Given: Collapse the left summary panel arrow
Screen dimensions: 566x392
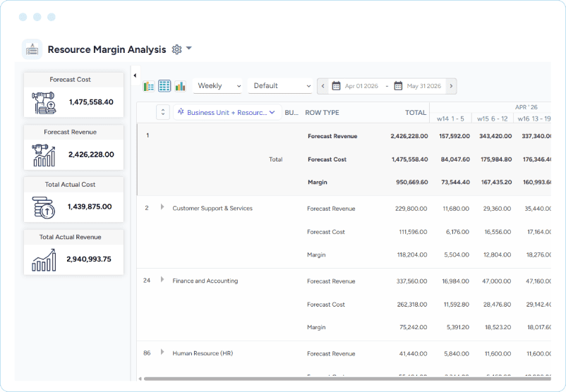Looking at the screenshot, I should point(135,75).
